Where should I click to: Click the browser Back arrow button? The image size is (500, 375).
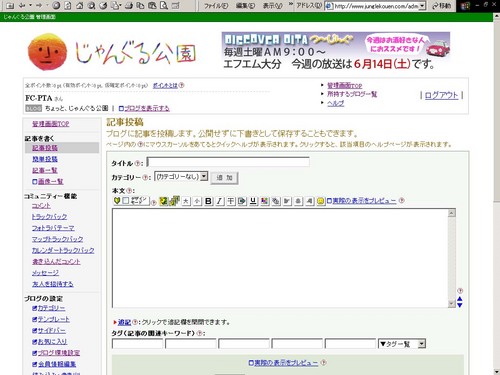click(22, 6)
